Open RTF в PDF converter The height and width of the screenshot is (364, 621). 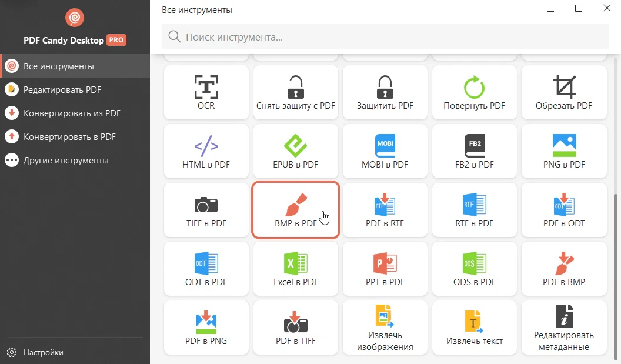coord(475,210)
